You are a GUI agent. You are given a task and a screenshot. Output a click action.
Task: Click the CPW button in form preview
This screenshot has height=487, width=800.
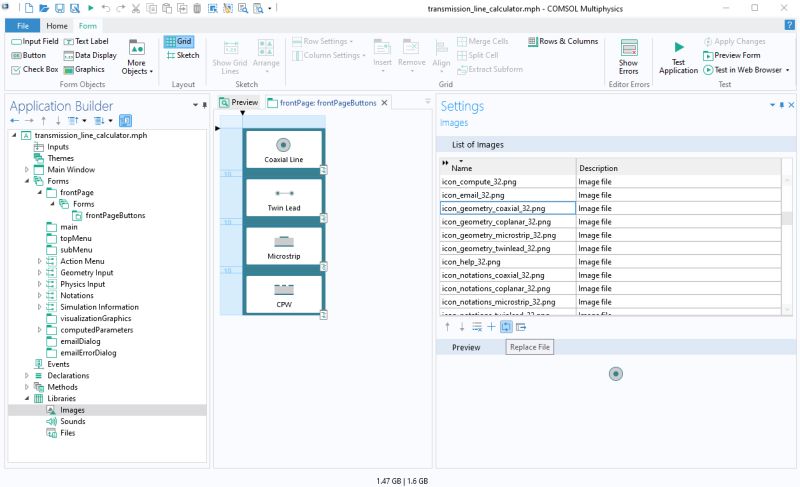[284, 294]
